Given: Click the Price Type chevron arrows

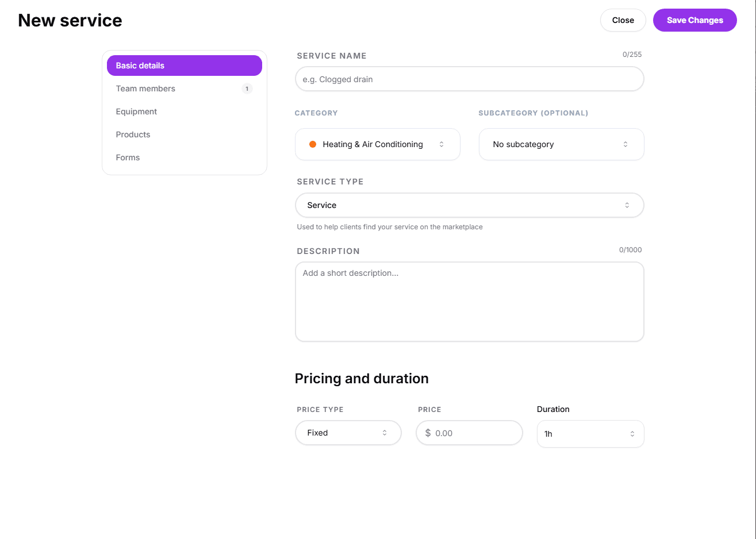Looking at the screenshot, I should [385, 433].
